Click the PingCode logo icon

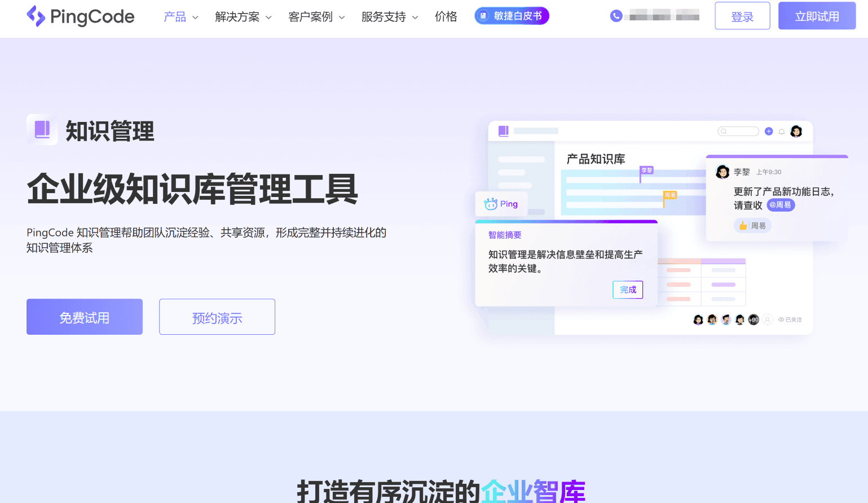[36, 16]
